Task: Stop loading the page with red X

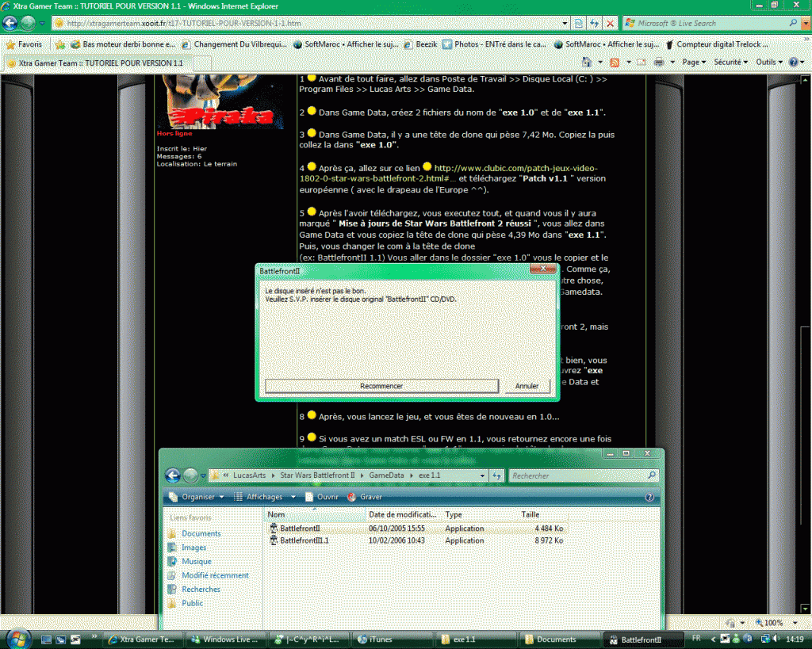Action: [x=610, y=23]
